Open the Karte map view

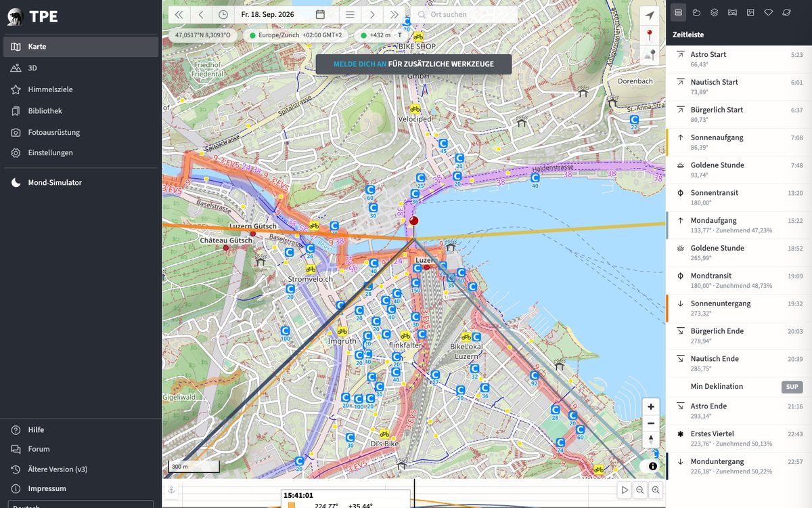(81, 47)
